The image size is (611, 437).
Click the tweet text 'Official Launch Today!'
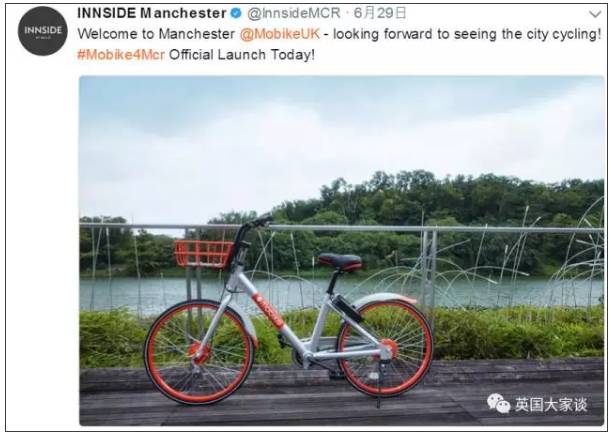point(242,55)
